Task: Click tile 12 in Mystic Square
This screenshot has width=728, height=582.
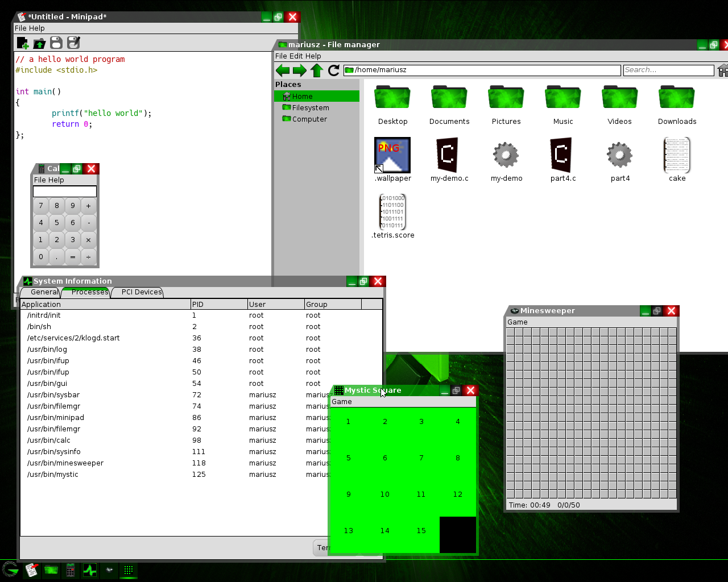Action: pos(457,494)
